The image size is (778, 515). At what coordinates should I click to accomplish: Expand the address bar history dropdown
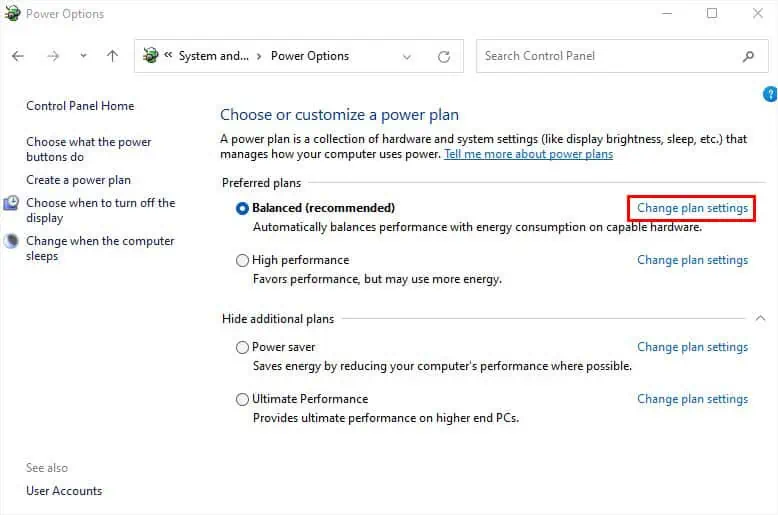coord(407,57)
